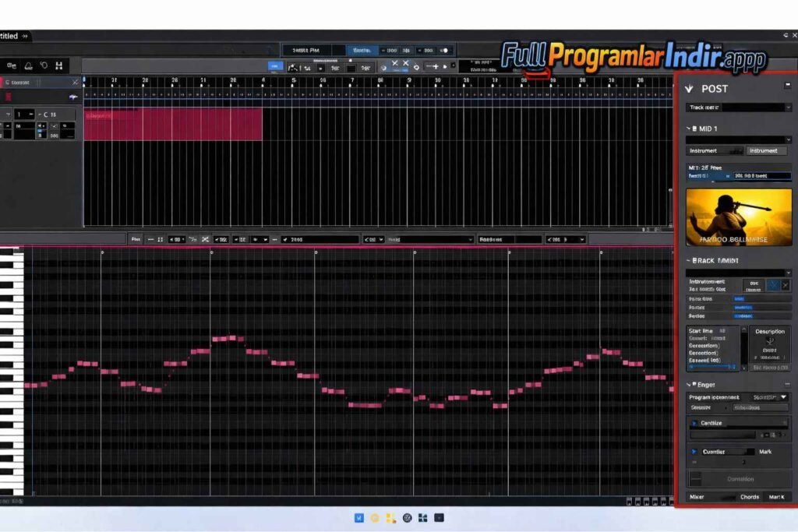Click the Chords icon at the panel bottom
The image size is (798, 532).
tap(750, 497)
